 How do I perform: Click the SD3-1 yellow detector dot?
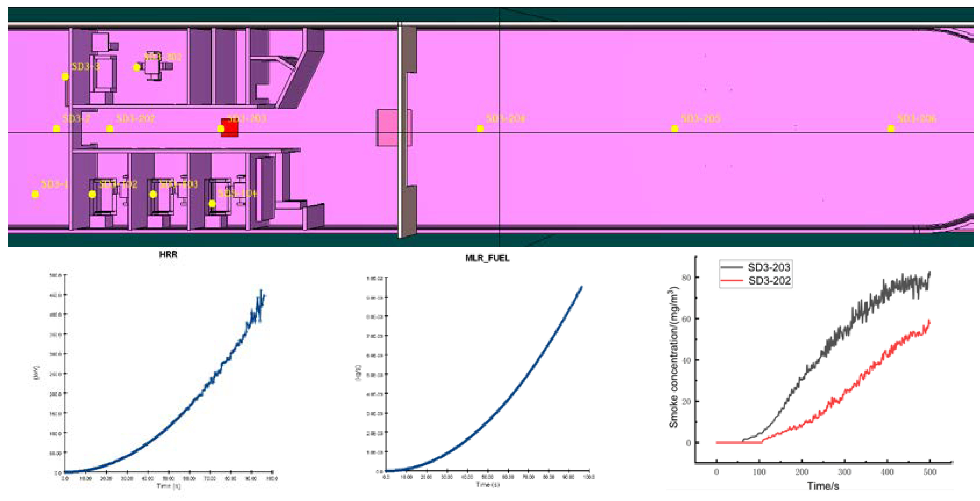coord(35,195)
